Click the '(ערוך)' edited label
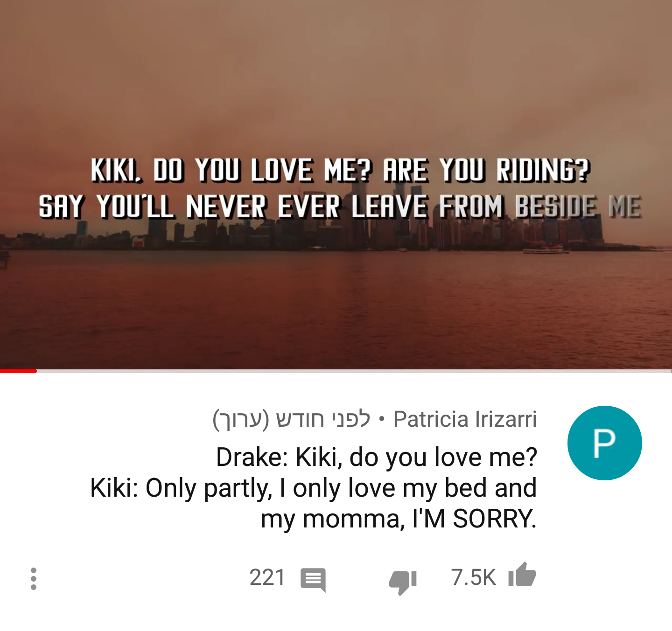The image size is (672, 631). pyautogui.click(x=241, y=419)
